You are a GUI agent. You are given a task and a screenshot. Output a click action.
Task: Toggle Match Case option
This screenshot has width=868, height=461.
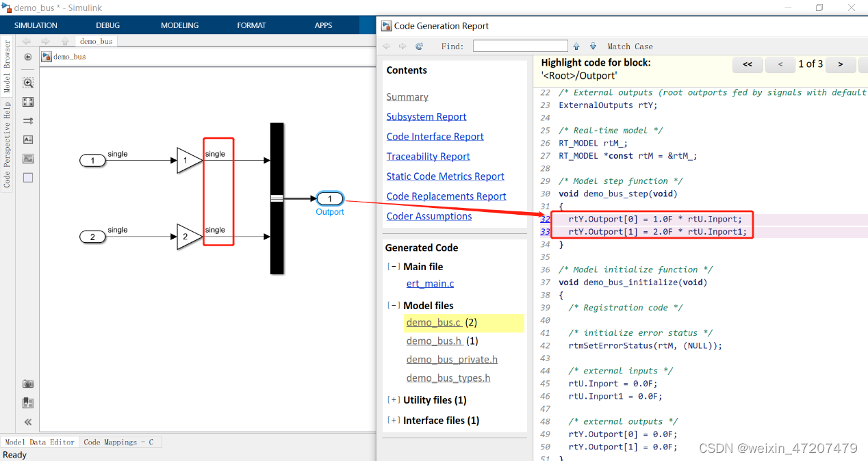tap(630, 47)
